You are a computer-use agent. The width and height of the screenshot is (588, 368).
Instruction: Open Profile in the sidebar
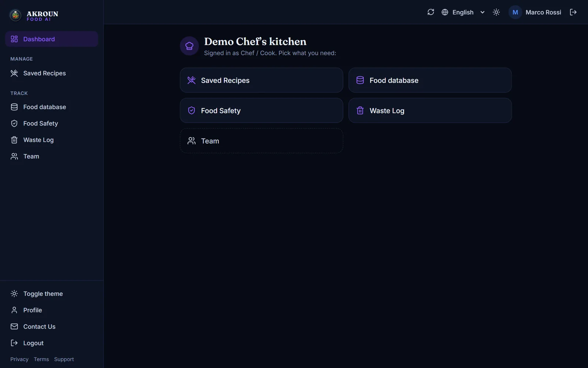point(51,310)
